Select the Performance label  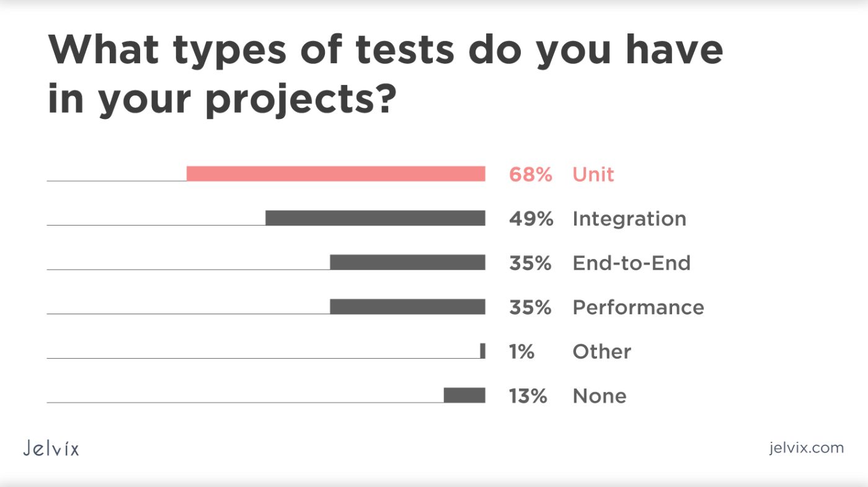638,307
